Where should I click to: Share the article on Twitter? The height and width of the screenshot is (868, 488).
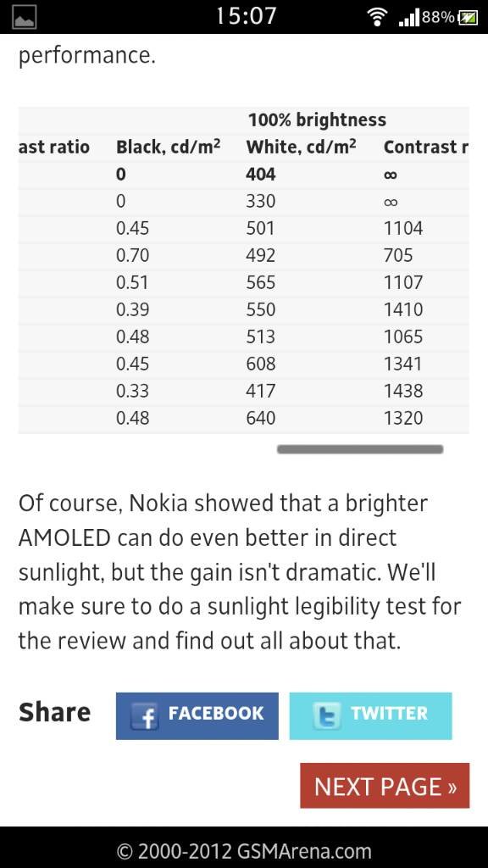(x=371, y=715)
